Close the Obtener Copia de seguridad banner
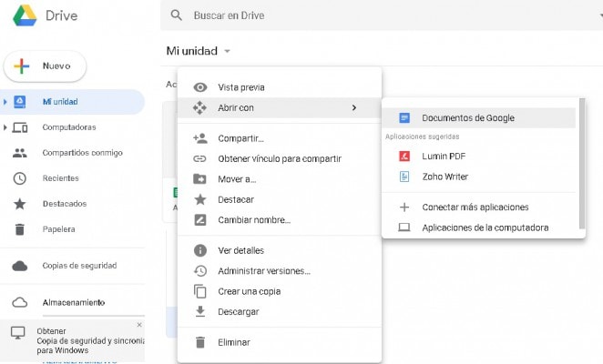The width and height of the screenshot is (603, 364). coord(139,325)
